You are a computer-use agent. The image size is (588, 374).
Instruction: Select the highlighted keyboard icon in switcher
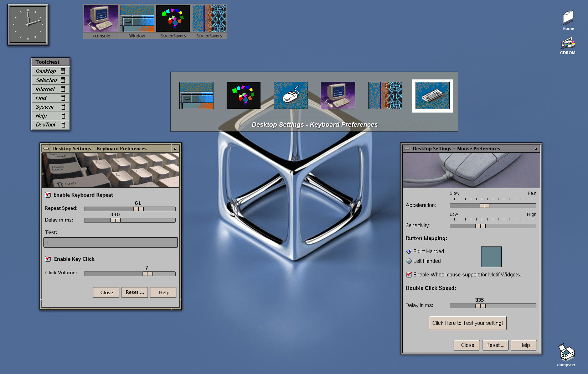point(433,95)
